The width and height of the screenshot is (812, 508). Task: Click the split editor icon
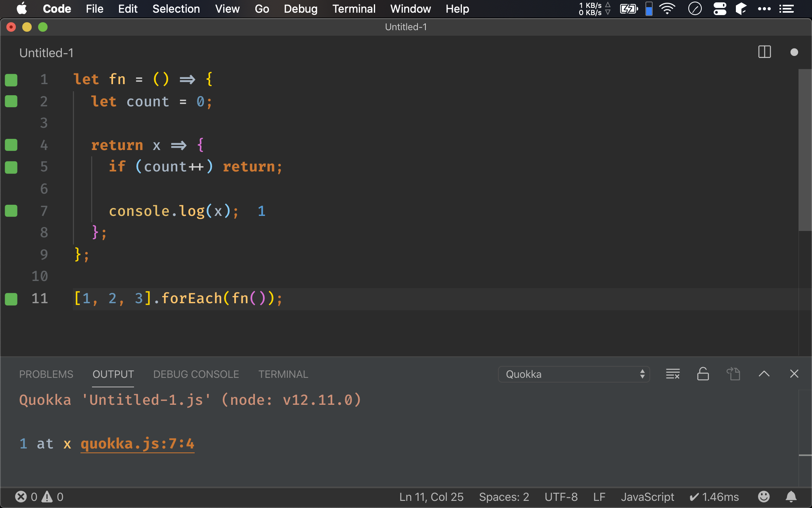tap(764, 52)
